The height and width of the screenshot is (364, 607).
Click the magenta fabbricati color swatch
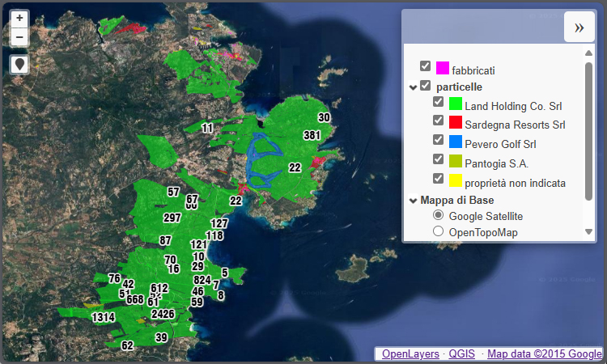pyautogui.click(x=443, y=69)
